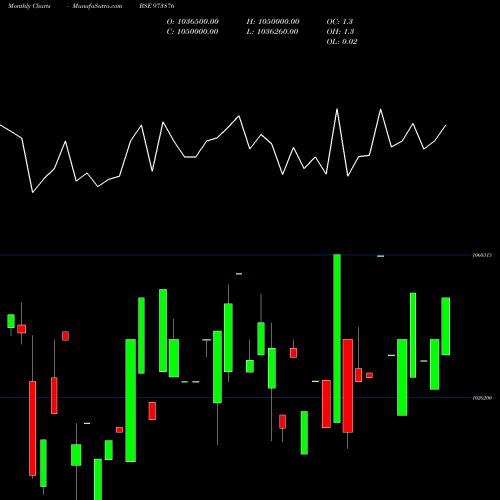Select the 'C: 1050000.00' close value
The width and height of the screenshot is (500, 500).
tap(193, 32)
